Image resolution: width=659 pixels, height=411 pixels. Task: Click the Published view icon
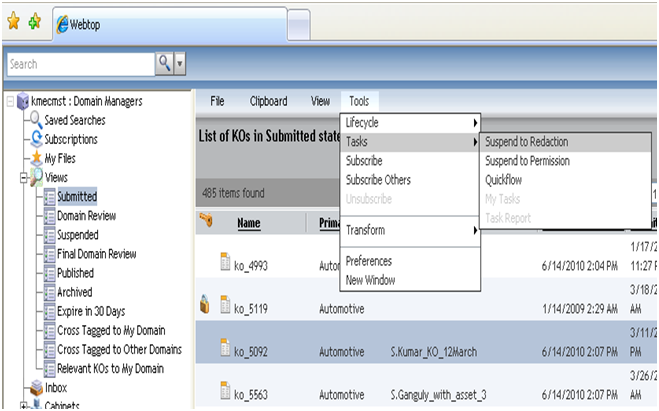pos(50,273)
